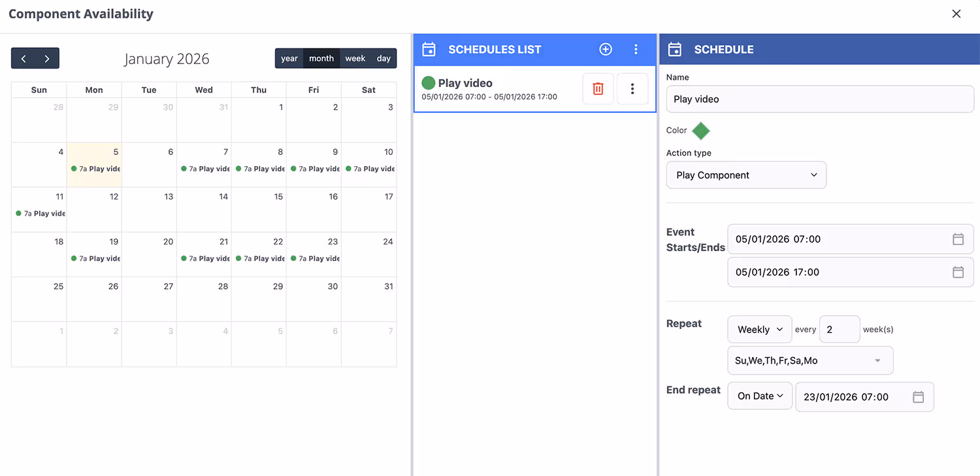Go to previous month with left arrow
Viewport: 980px width, 476px height.
click(x=24, y=58)
